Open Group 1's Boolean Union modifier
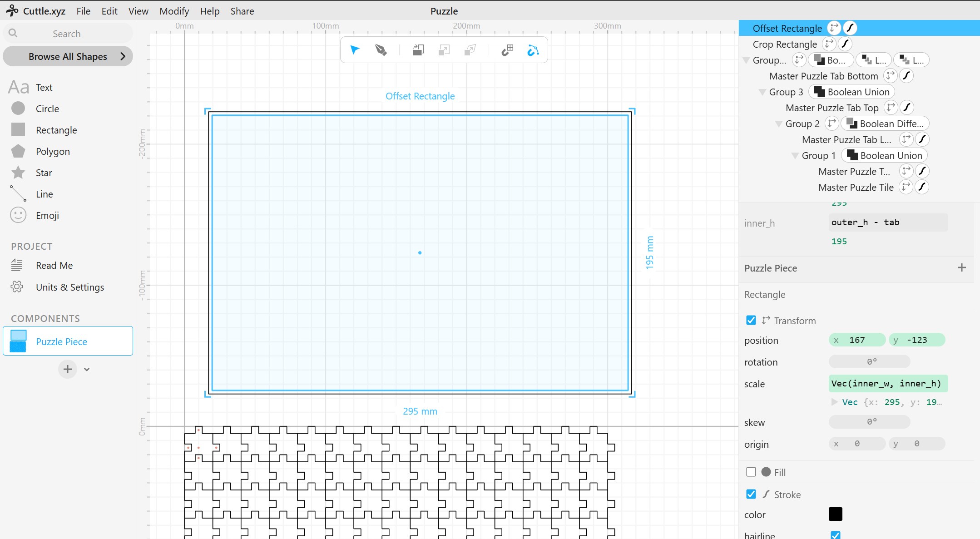The image size is (980, 539). click(x=884, y=155)
